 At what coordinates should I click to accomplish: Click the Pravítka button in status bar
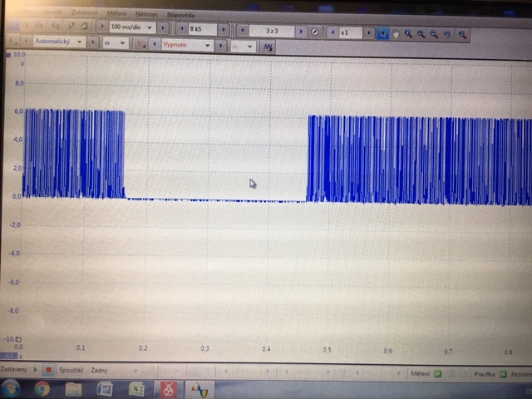coord(485,375)
